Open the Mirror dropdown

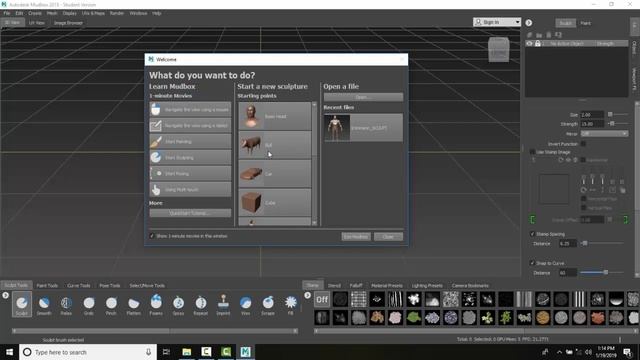604,133
